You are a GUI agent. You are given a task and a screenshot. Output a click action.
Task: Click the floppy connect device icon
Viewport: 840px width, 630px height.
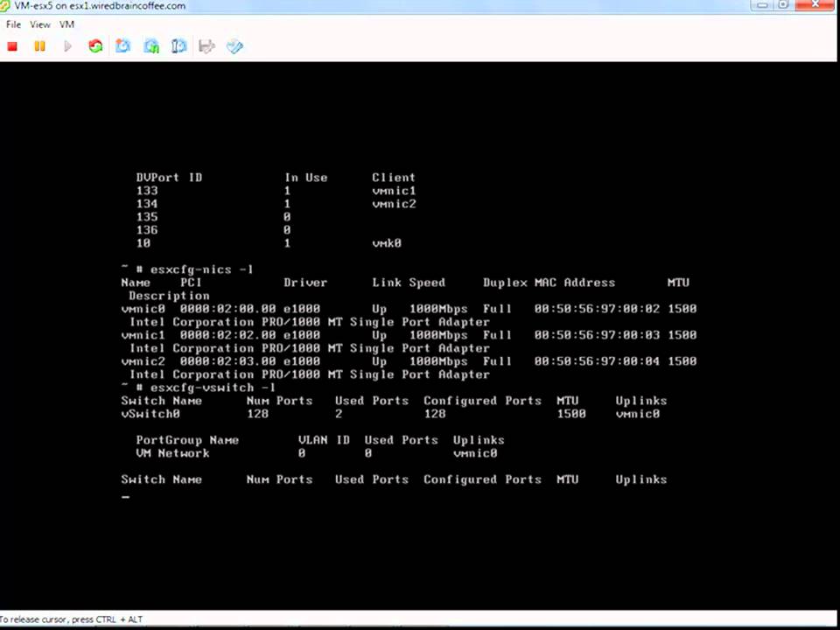click(206, 46)
